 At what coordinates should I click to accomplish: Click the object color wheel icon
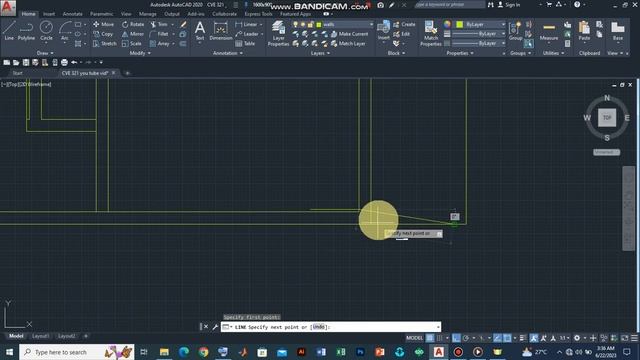(447, 24)
